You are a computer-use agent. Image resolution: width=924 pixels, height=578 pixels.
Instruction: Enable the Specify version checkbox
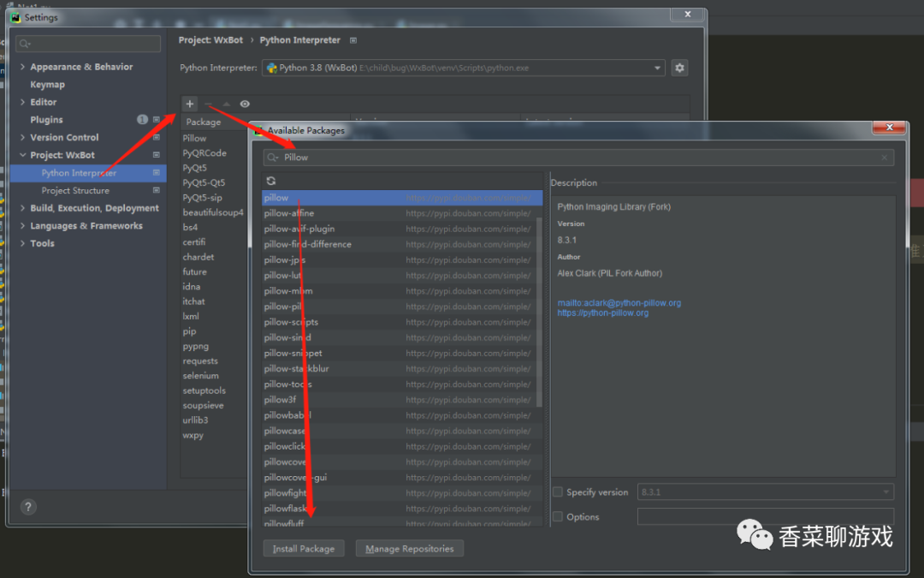tap(558, 492)
